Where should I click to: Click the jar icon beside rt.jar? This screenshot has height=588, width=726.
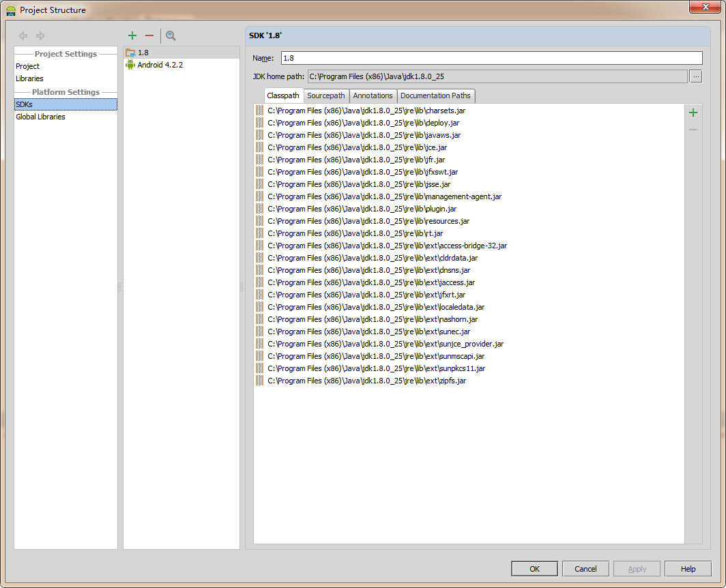[x=259, y=233]
